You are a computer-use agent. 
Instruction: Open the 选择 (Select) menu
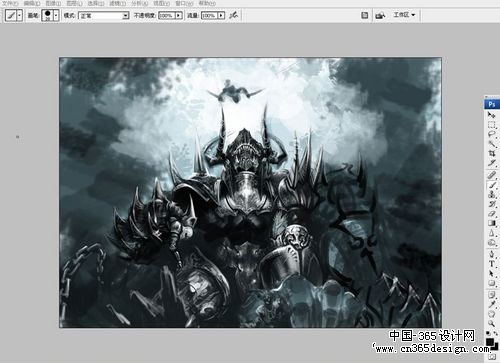[x=96, y=3]
